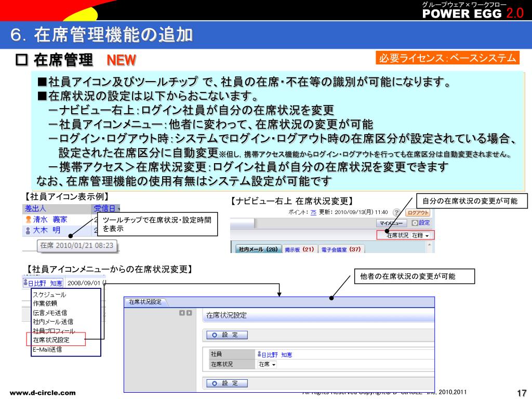Select 社員プロフィール from employee menu

click(x=54, y=331)
